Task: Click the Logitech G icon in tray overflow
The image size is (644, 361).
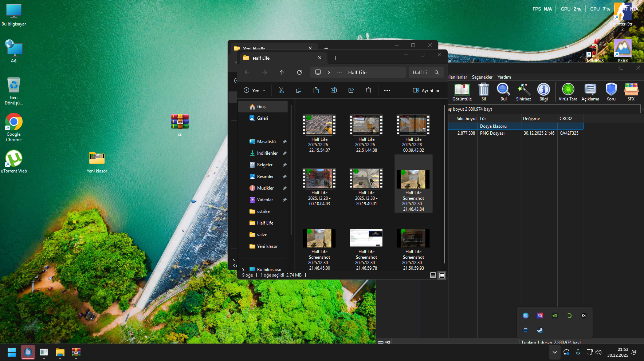Action: (584, 316)
